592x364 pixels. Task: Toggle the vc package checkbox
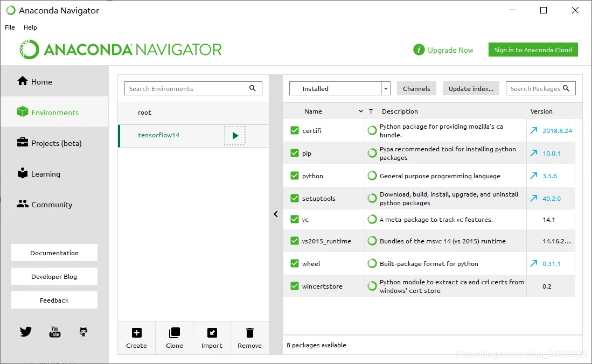(x=295, y=219)
